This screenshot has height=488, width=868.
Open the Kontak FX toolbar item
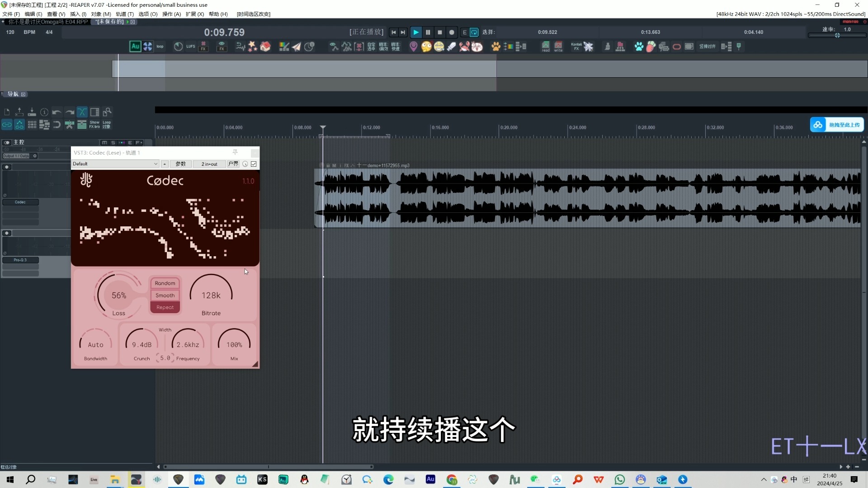pos(576,47)
